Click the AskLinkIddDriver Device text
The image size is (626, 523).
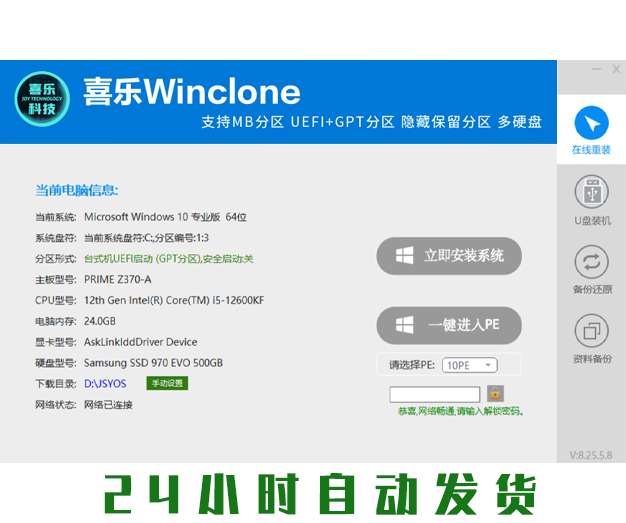click(x=141, y=342)
